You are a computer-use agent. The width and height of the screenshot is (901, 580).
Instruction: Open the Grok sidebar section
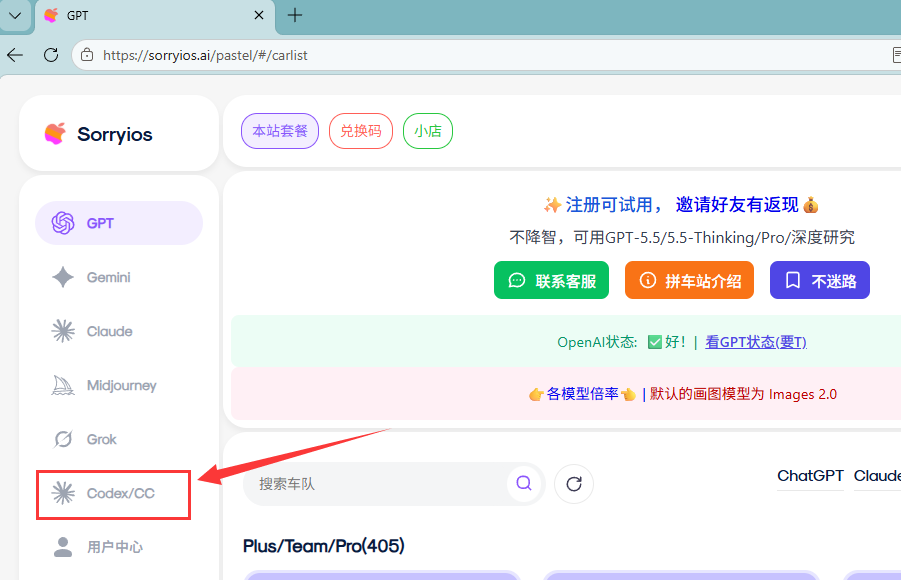(x=119, y=439)
